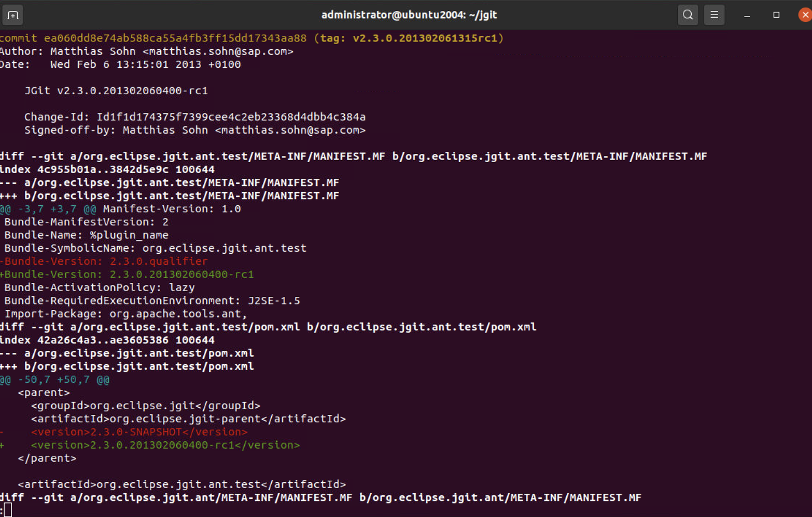This screenshot has width=812, height=517.
Task: Click the index 42a26c4a3..ae3605386 line
Action: (107, 340)
